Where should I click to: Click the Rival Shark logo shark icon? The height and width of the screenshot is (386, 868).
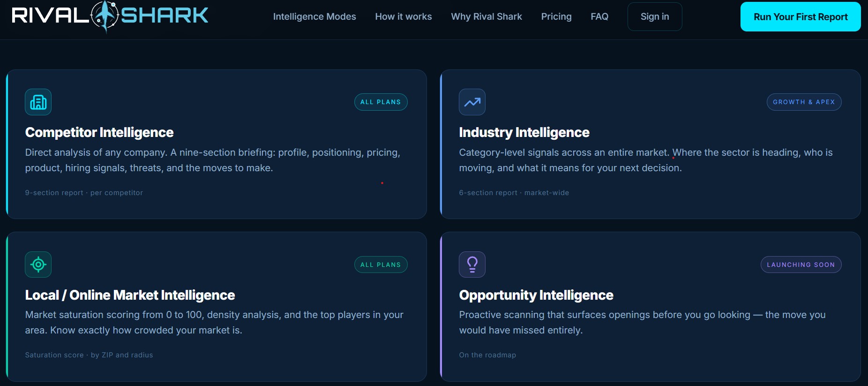click(105, 16)
